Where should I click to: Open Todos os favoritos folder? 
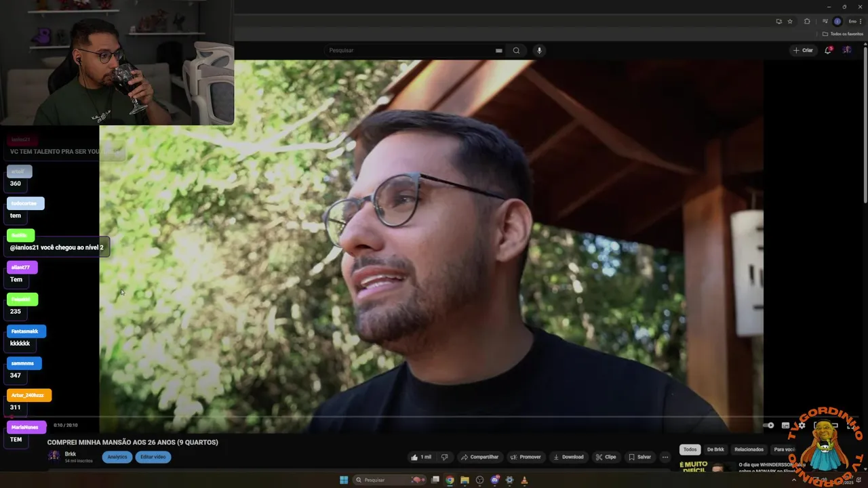point(842,34)
